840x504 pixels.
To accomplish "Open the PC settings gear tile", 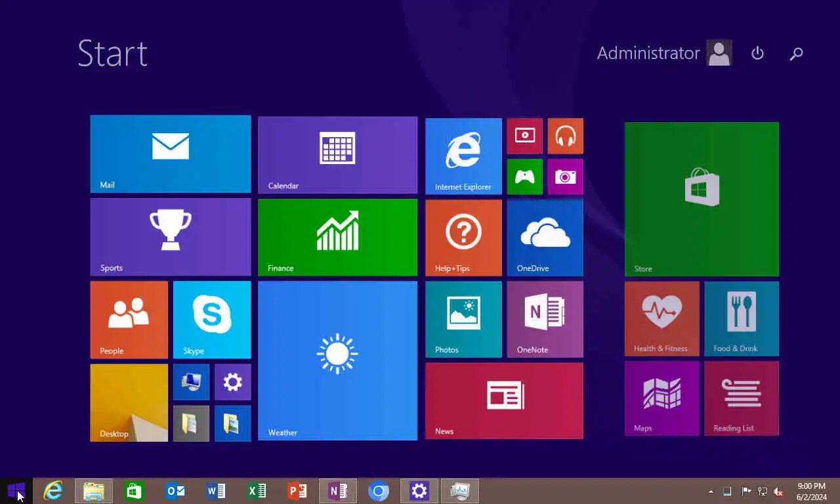I will pos(233,382).
